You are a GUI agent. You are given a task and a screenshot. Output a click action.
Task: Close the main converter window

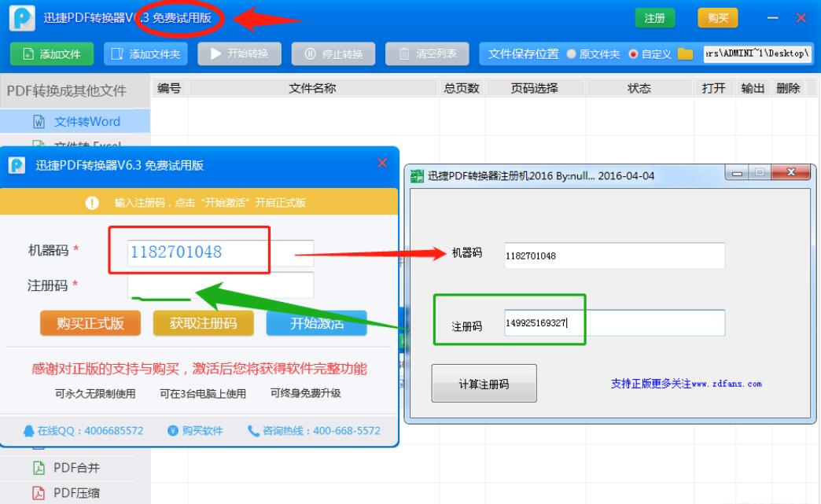(x=801, y=18)
